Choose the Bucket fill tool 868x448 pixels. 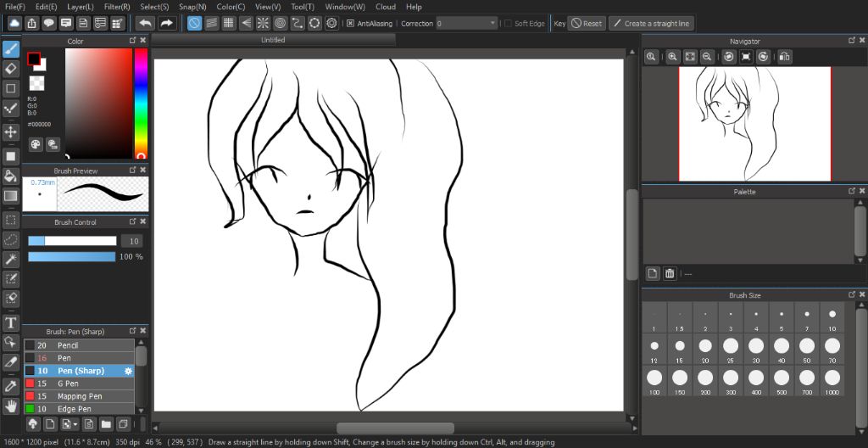tap(10, 176)
